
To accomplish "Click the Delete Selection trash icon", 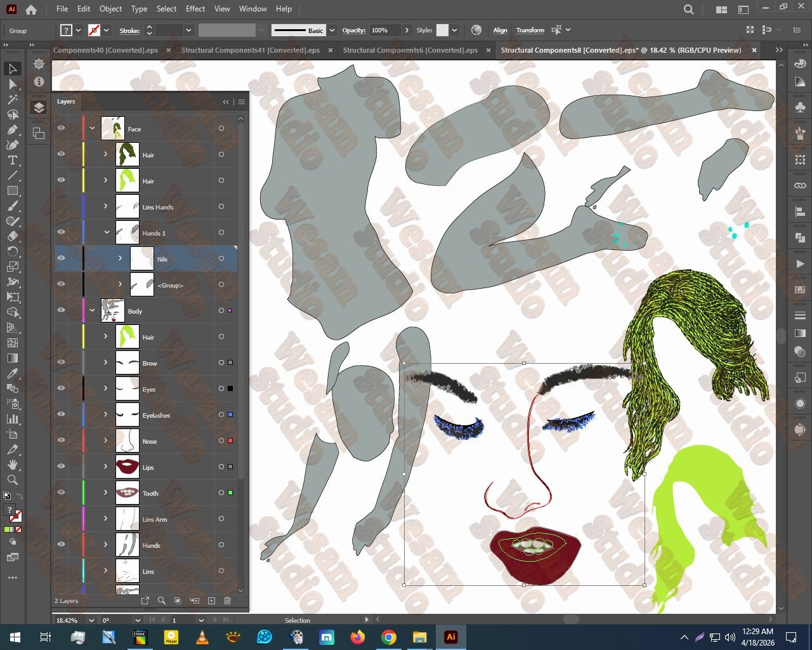I will [228, 600].
